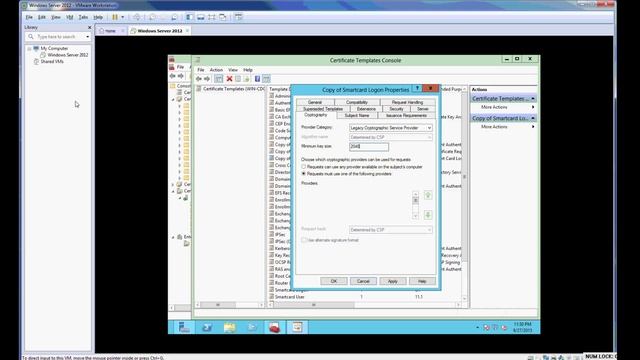640x360 pixels.
Task: Move provider up with green arrow
Action: pyautogui.click(x=428, y=195)
